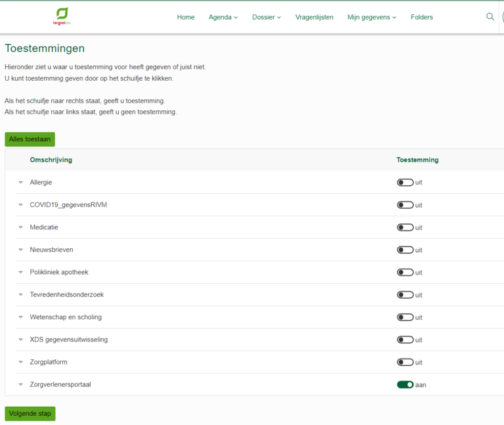Screen dimensions: 504x425
Task: Toggle XDS gegevensuitwisseling permission on
Action: click(x=405, y=340)
